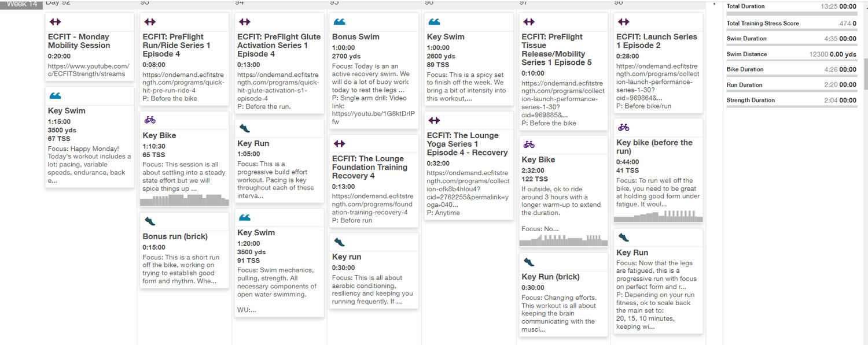This screenshot has width=868, height=345.
Task: Click Total Duration summary row
Action: click(x=792, y=9)
